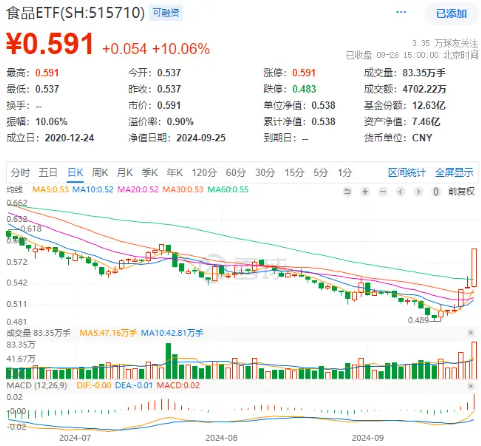Screen dimensions: 481x446
Task: Click the 已添加 watchlist button
Action: point(451,14)
